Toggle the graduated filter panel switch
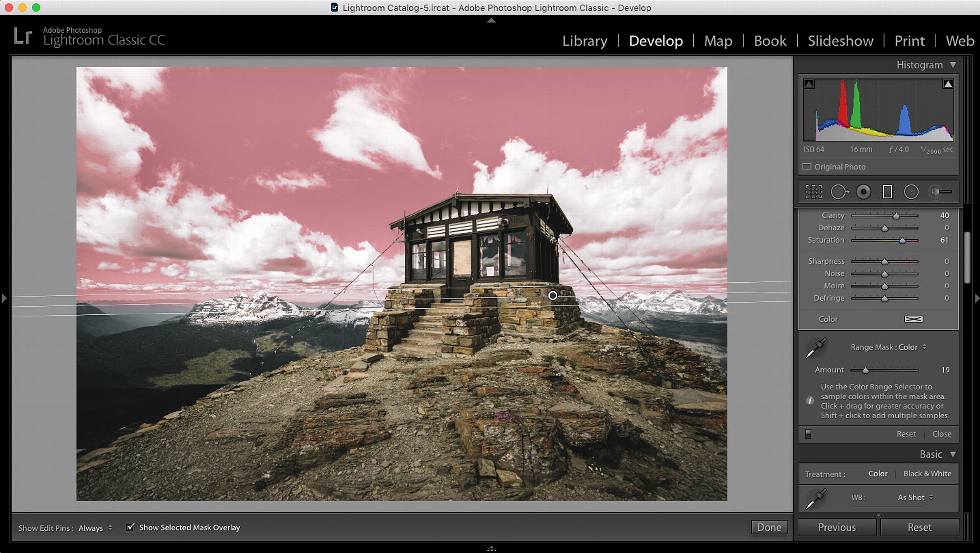980x553 pixels. pyautogui.click(x=808, y=434)
